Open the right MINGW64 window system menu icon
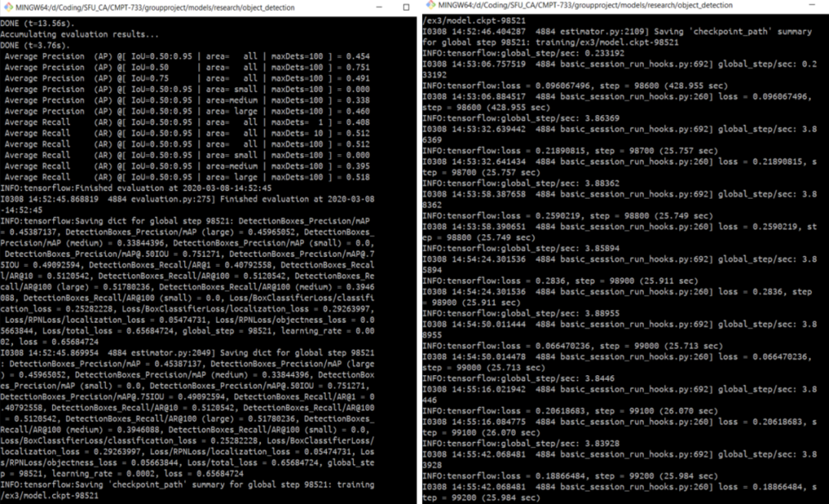 click(x=431, y=5)
